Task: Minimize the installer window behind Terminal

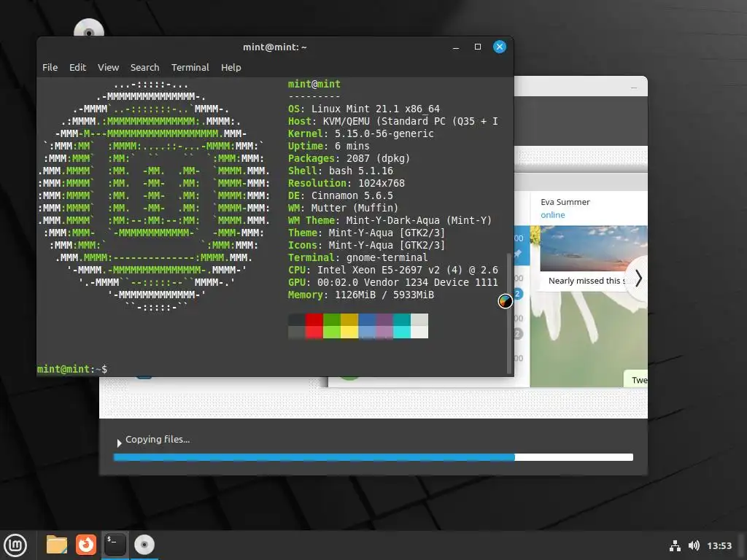Action: pyautogui.click(x=634, y=87)
